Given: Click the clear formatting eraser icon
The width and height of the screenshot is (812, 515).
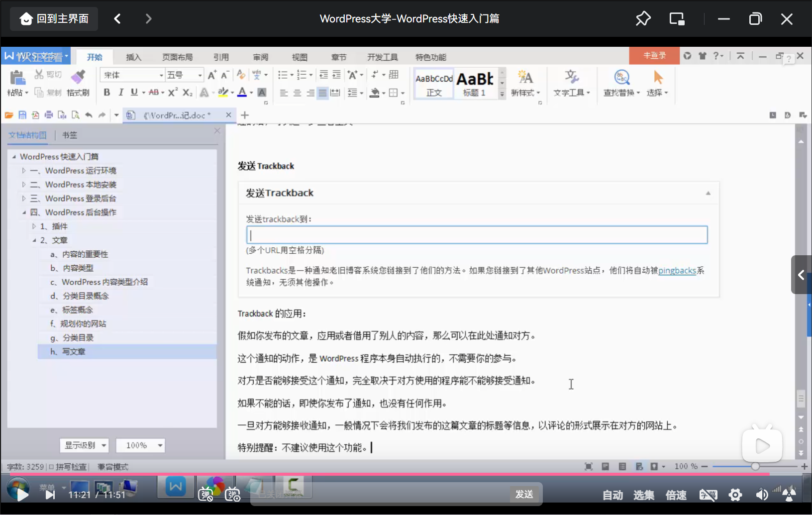Looking at the screenshot, I should [x=241, y=75].
